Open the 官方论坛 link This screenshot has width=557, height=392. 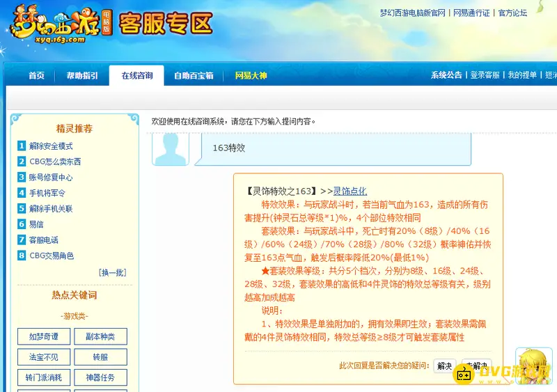(512, 13)
